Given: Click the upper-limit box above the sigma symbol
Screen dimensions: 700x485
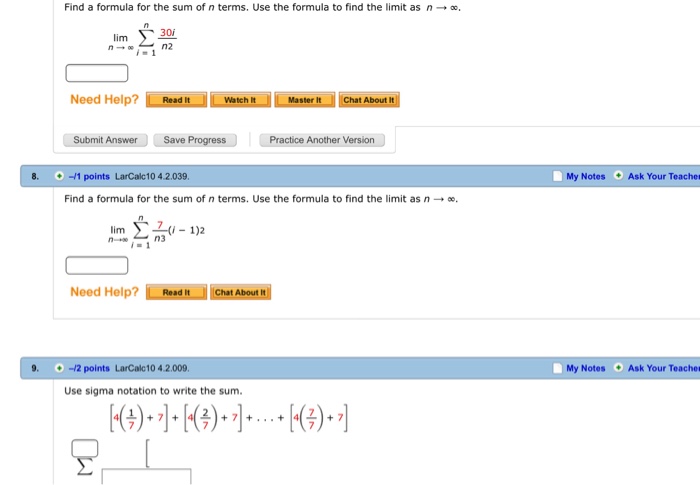Looking at the screenshot, I should [85, 446].
